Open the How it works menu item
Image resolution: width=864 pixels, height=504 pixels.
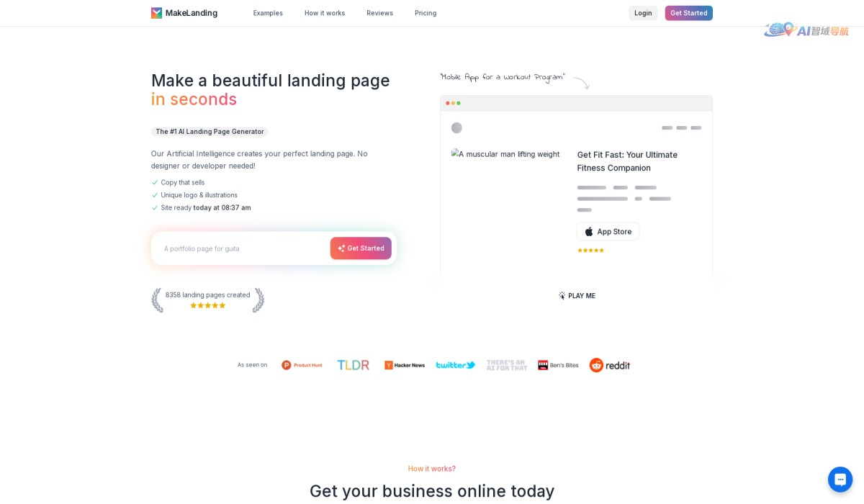click(x=325, y=13)
